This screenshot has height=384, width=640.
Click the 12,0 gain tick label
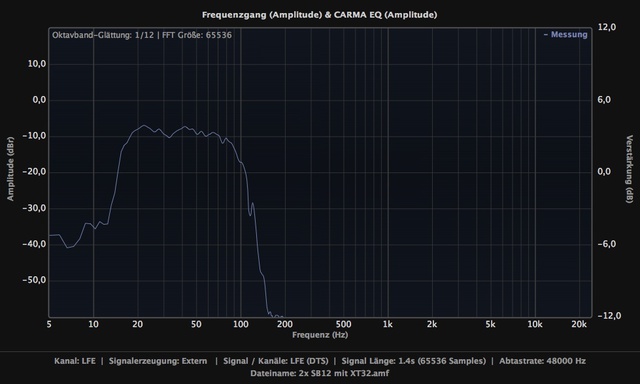[x=607, y=27]
